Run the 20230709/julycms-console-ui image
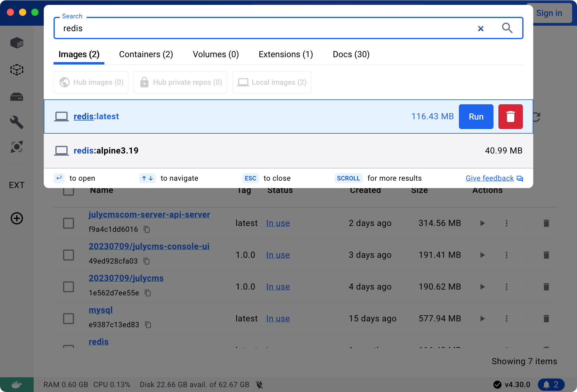 (482, 255)
